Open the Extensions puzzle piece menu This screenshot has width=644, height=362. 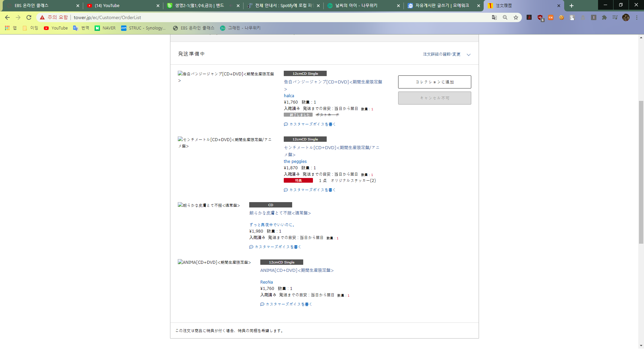(x=604, y=17)
